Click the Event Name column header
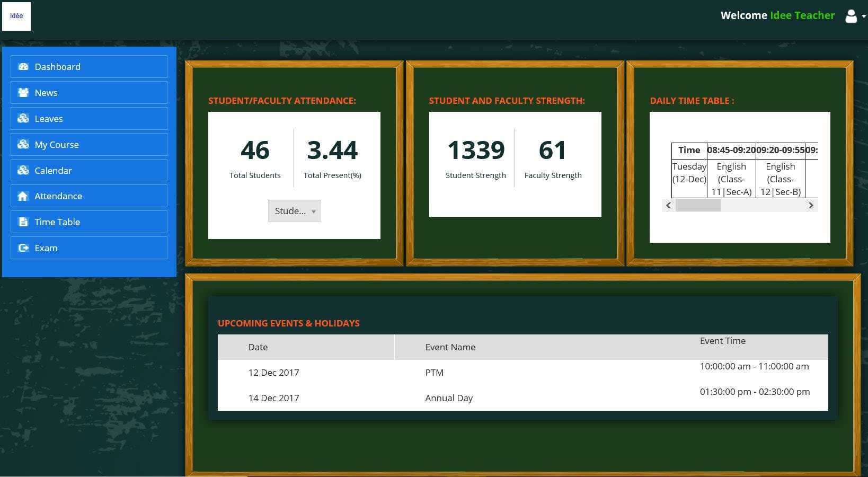This screenshot has height=477, width=868. pyautogui.click(x=450, y=347)
